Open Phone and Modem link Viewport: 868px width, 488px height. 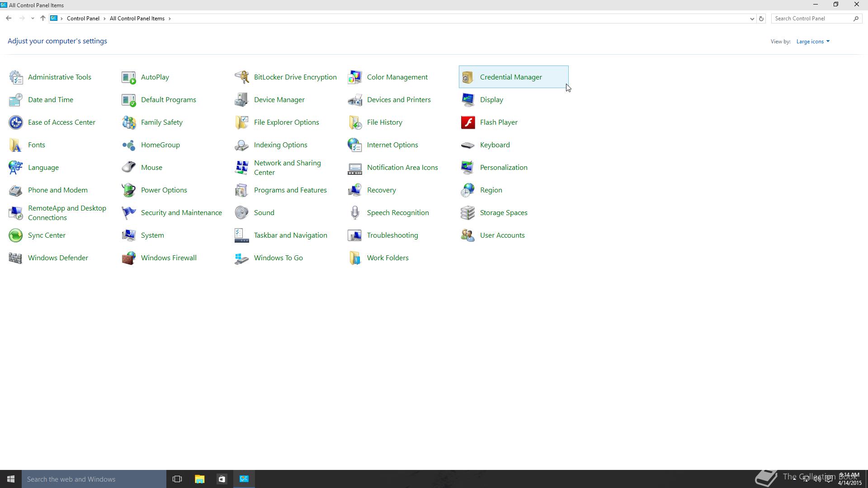pos(58,190)
